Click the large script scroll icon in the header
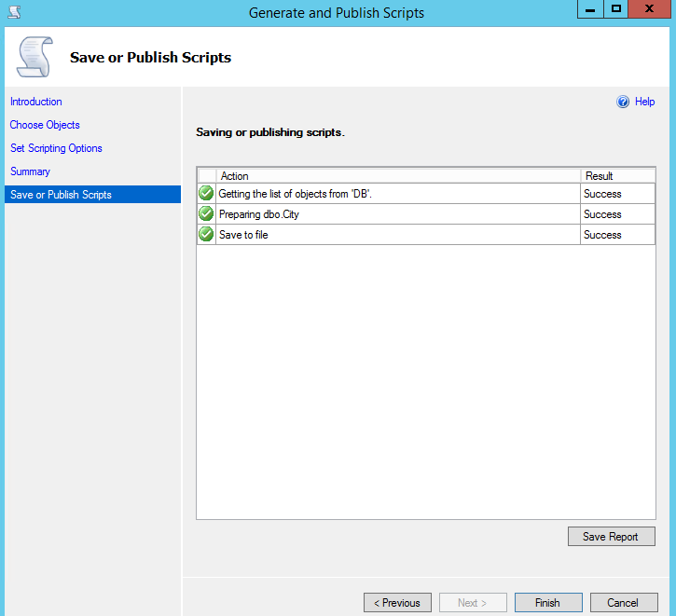The height and width of the screenshot is (616, 676). (34, 57)
